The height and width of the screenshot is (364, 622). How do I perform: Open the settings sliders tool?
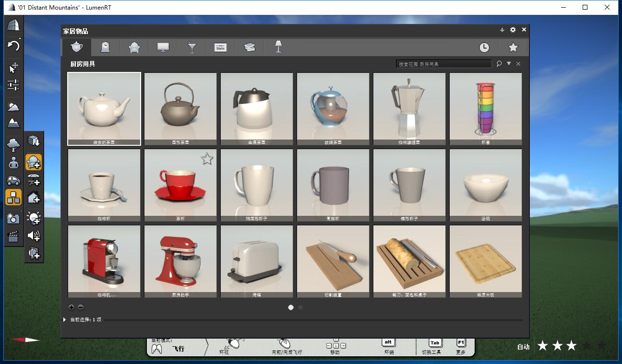click(13, 85)
